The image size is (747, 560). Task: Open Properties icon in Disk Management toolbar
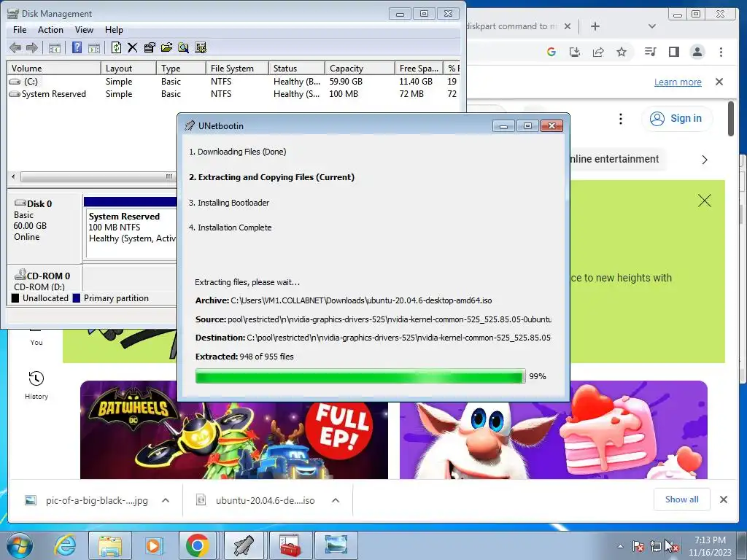coord(149,47)
